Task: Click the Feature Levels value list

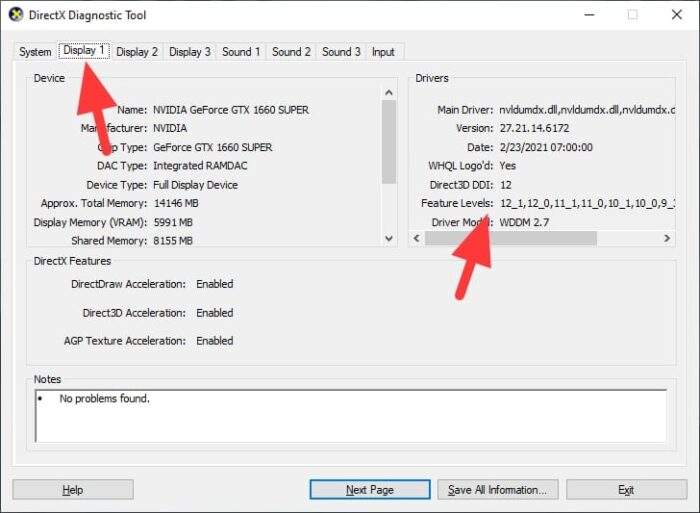Action: tap(587, 203)
